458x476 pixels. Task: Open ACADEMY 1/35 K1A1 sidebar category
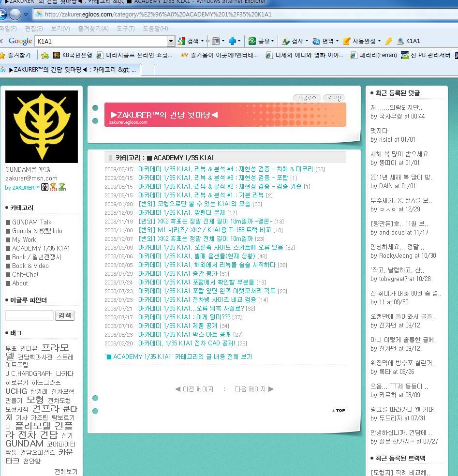pos(41,248)
